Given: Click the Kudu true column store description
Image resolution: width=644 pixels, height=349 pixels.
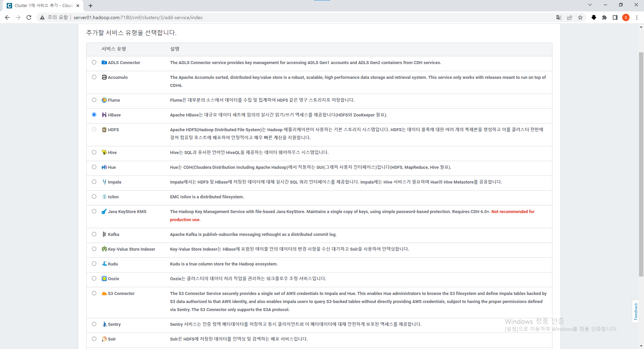Looking at the screenshot, I should tap(224, 264).
